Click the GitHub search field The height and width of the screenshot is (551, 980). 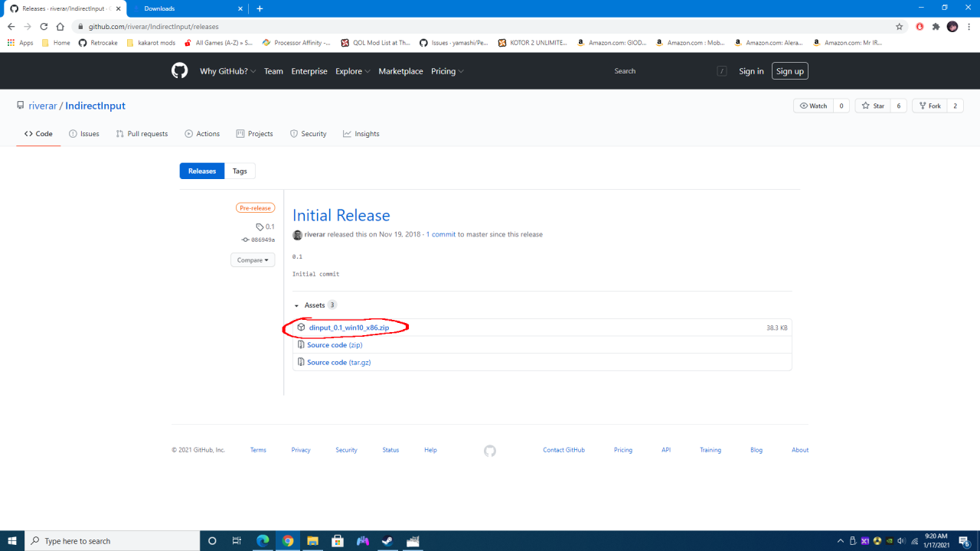click(x=662, y=71)
